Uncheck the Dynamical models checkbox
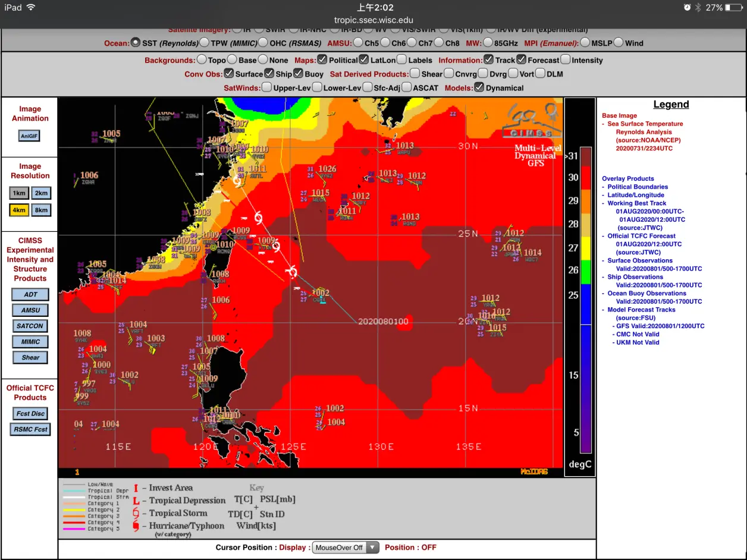The height and width of the screenshot is (560, 747). tap(479, 87)
